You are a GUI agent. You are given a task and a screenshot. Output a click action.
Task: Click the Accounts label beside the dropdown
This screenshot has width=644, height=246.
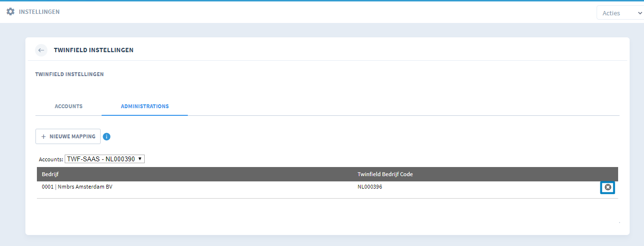51,159
